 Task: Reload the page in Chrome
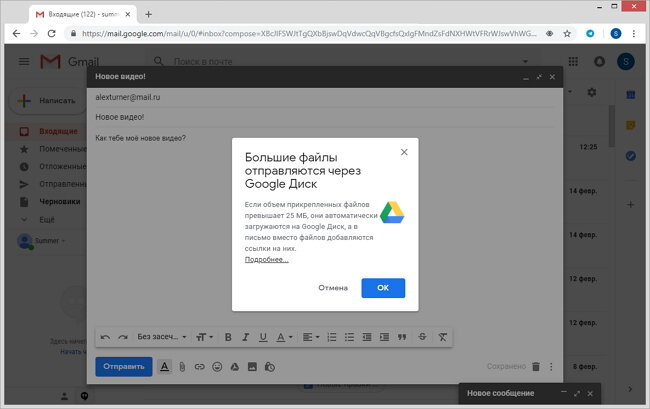click(x=51, y=34)
